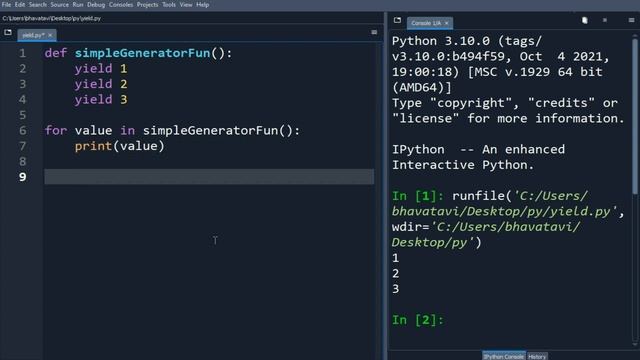Select the Console 1/A tab
Screen dimensions: 640x360
click(426, 23)
